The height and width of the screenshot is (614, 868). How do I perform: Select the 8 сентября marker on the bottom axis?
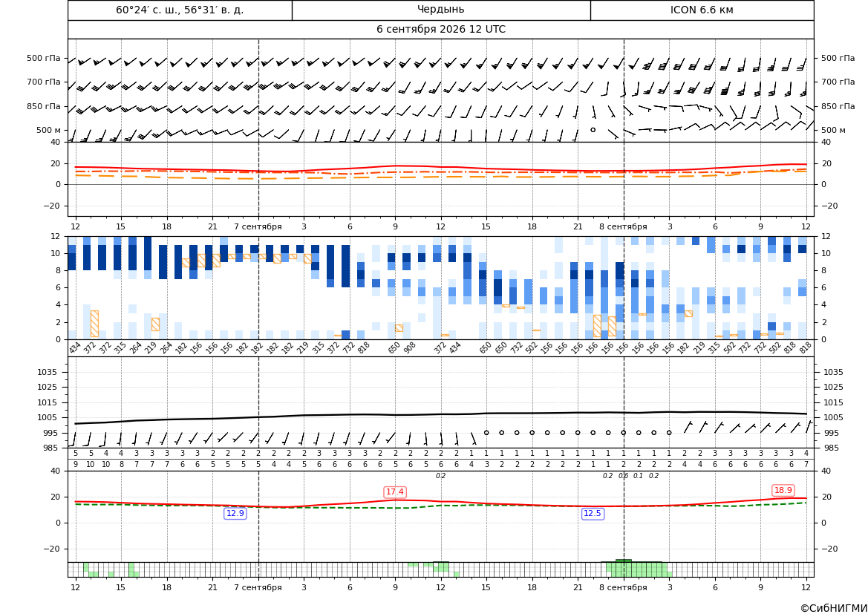pyautogui.click(x=623, y=587)
